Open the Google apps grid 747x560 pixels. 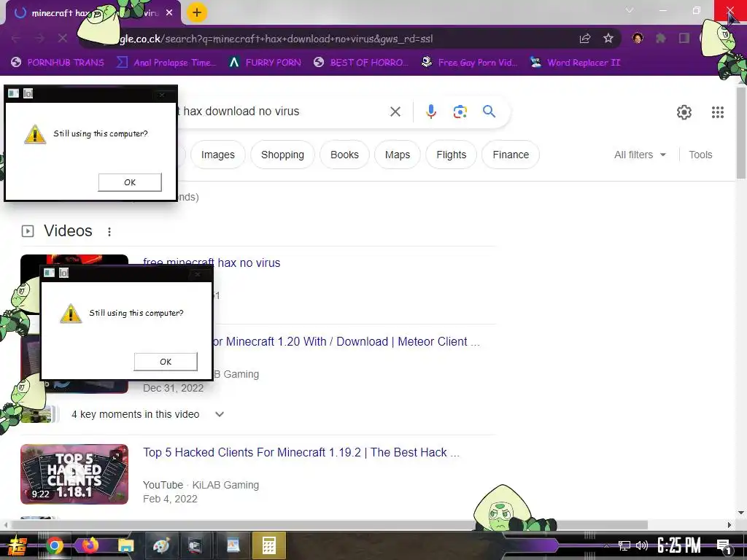[718, 112]
